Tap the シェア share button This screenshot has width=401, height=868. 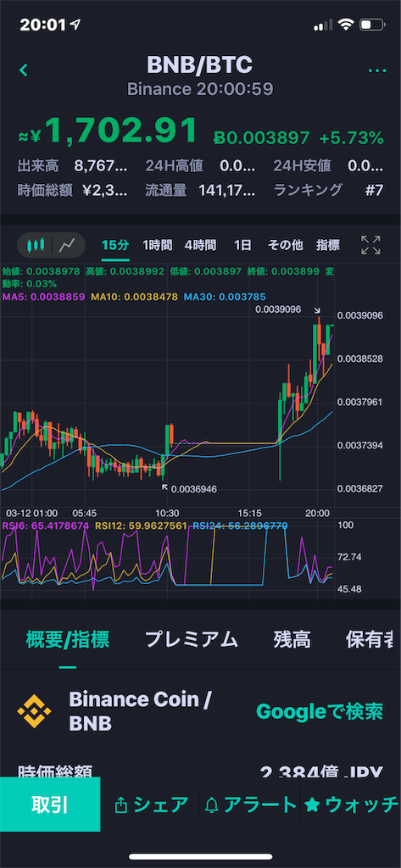point(151,804)
